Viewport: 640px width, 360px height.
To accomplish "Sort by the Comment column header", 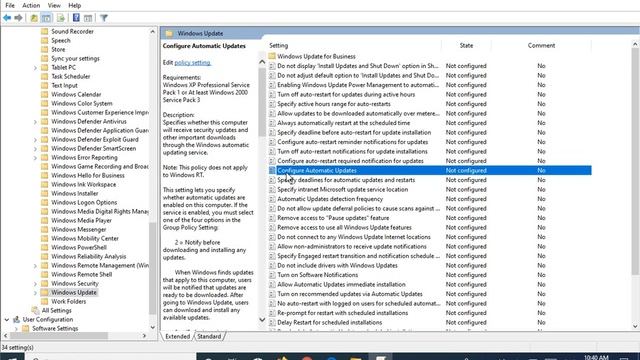I will click(x=541, y=45).
